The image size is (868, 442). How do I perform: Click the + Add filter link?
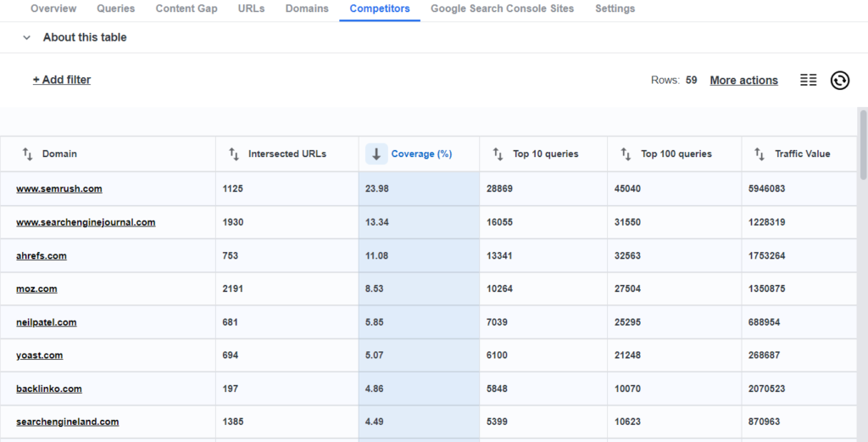62,80
